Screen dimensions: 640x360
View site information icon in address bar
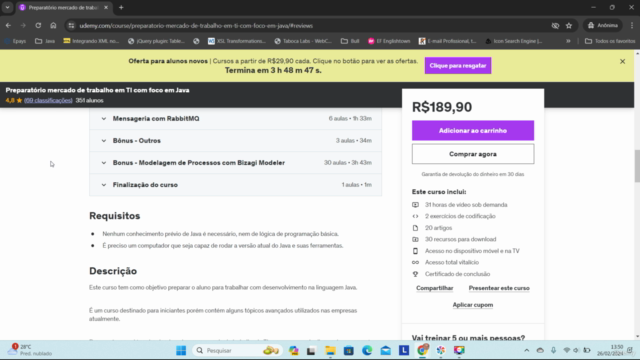(x=71, y=25)
